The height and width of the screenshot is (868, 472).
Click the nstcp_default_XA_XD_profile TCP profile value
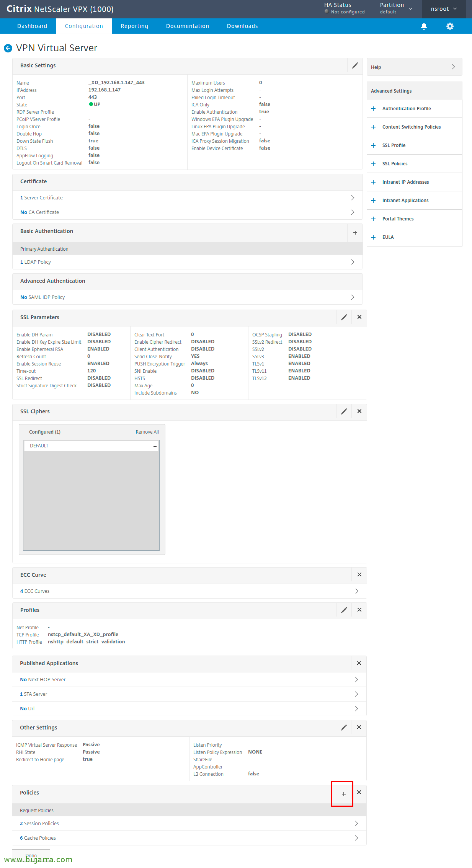tap(83, 635)
